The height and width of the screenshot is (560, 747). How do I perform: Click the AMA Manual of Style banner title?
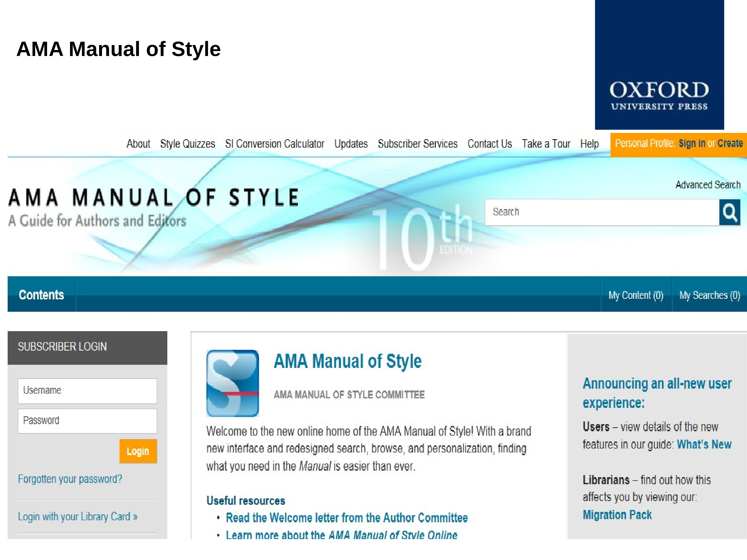coord(153,197)
